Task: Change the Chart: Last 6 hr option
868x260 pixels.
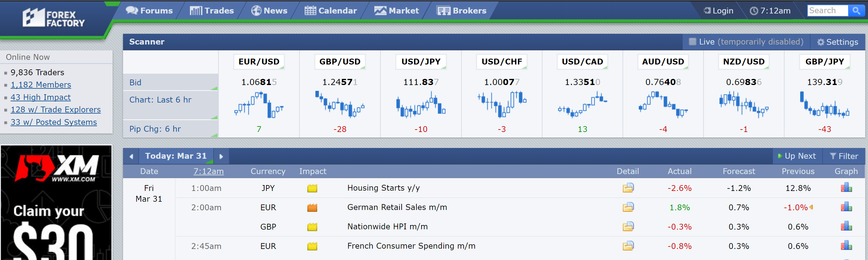Action: [x=171, y=105]
